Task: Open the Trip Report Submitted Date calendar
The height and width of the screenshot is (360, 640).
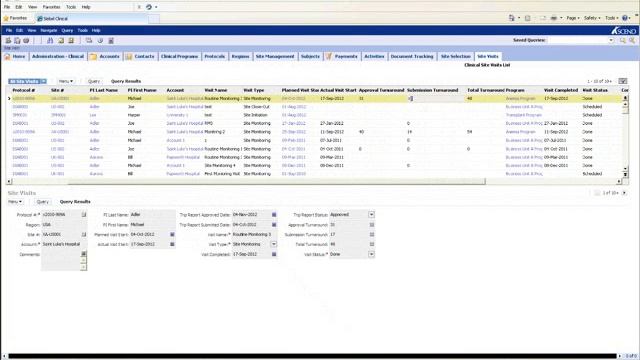Action: click(274, 225)
